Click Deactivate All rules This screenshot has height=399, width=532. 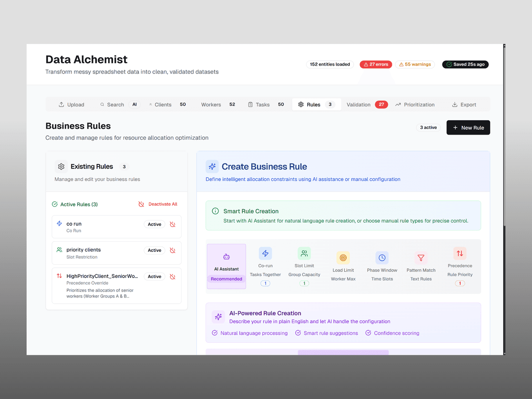[x=158, y=204]
